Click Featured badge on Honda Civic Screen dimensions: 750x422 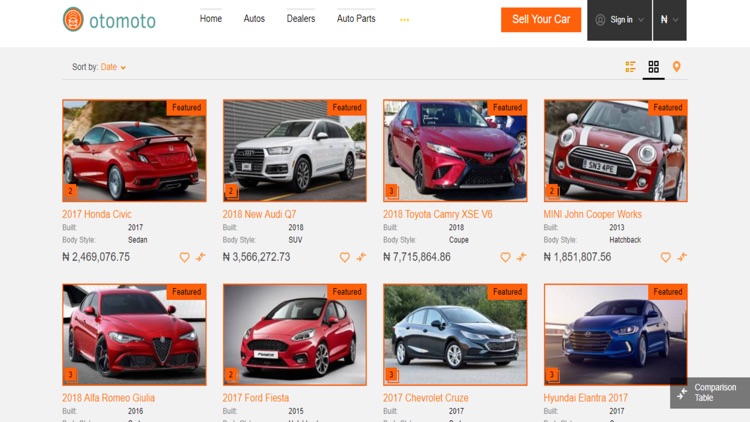187,108
